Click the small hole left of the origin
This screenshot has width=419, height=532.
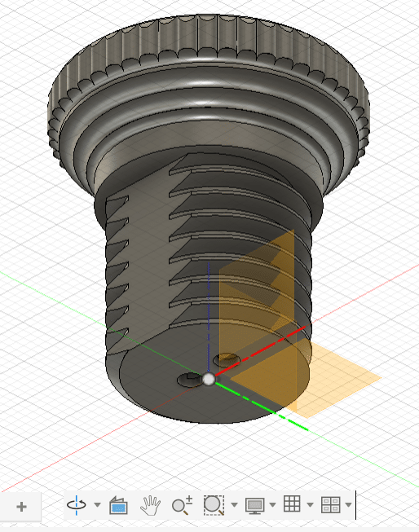click(189, 380)
